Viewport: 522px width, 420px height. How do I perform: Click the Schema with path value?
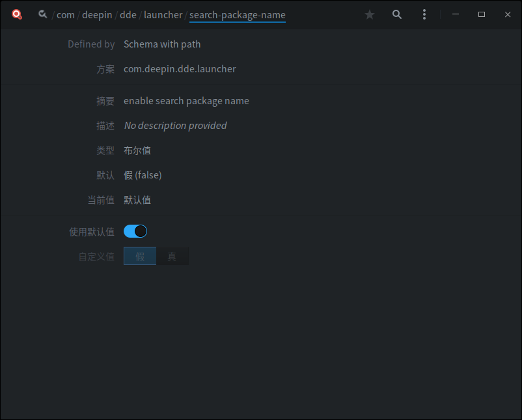(162, 44)
